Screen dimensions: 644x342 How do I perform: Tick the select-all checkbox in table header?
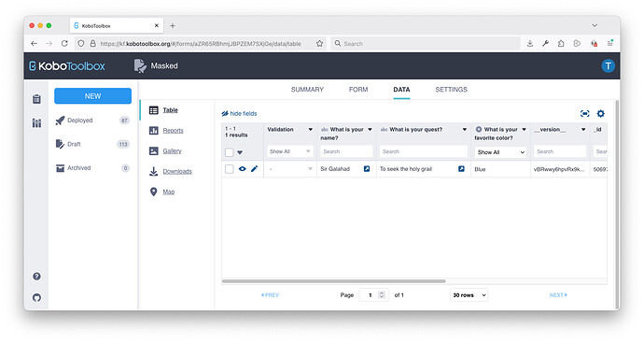pos(230,152)
